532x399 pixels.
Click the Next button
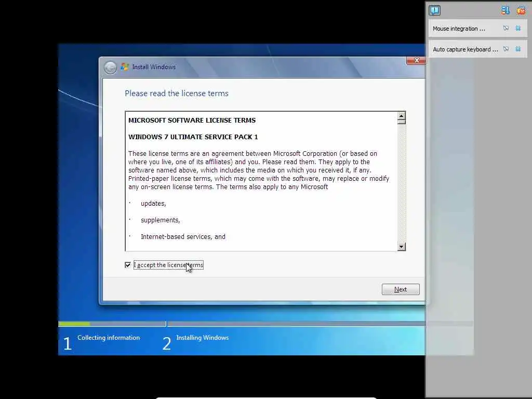pyautogui.click(x=401, y=289)
